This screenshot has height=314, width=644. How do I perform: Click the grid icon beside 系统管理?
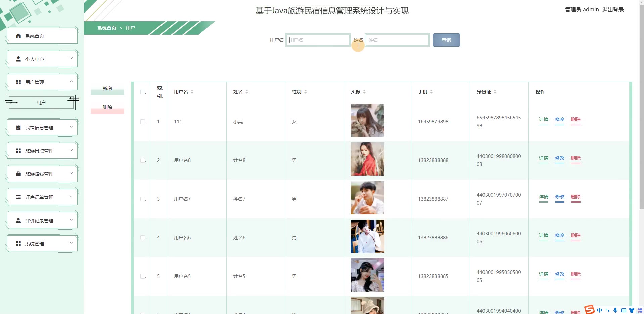coord(18,244)
